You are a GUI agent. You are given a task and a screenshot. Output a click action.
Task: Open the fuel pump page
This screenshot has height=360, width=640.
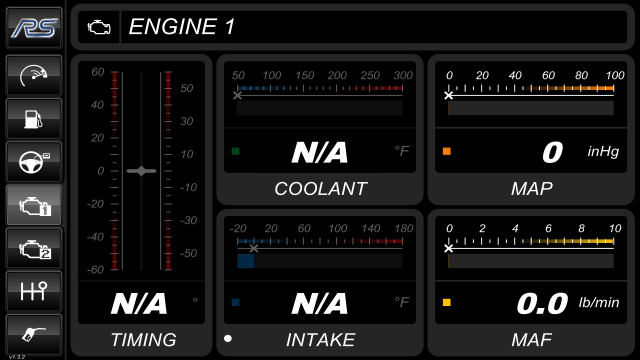tap(34, 119)
